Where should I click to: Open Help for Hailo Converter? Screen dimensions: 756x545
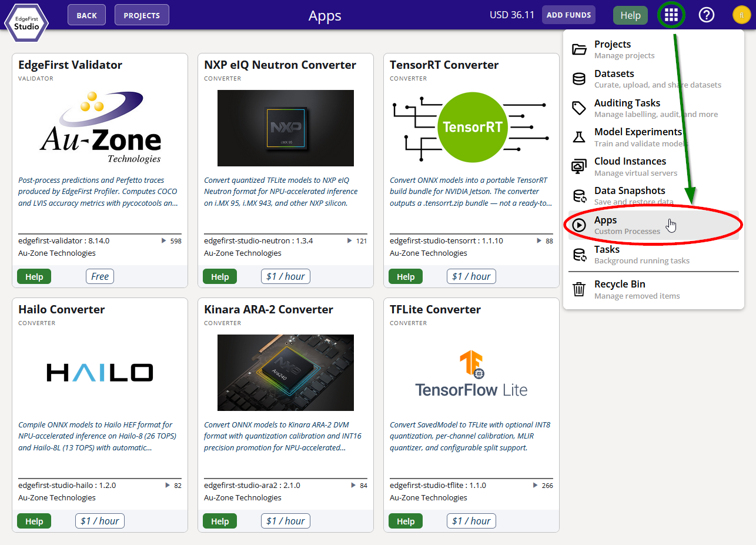click(x=34, y=521)
